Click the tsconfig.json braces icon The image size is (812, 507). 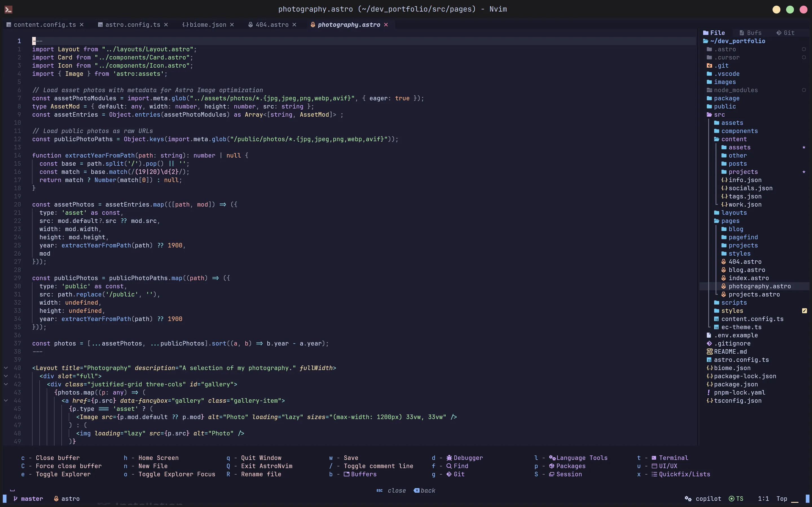(709, 401)
